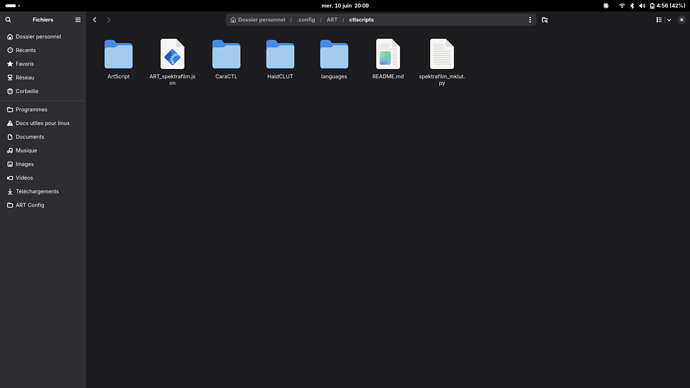Image resolution: width=690 pixels, height=388 pixels.
Task: Navigate to ART in path bar
Action: coord(332,20)
